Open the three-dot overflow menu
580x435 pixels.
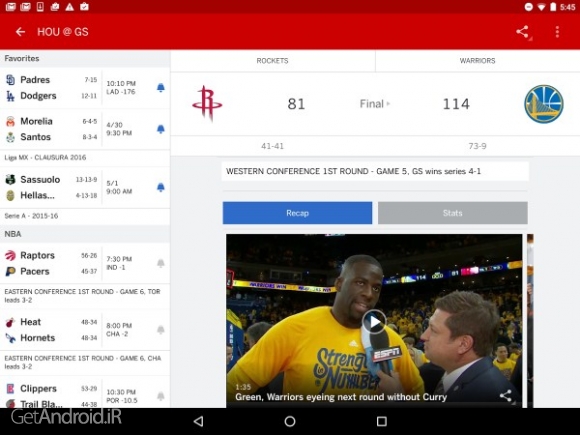(557, 32)
